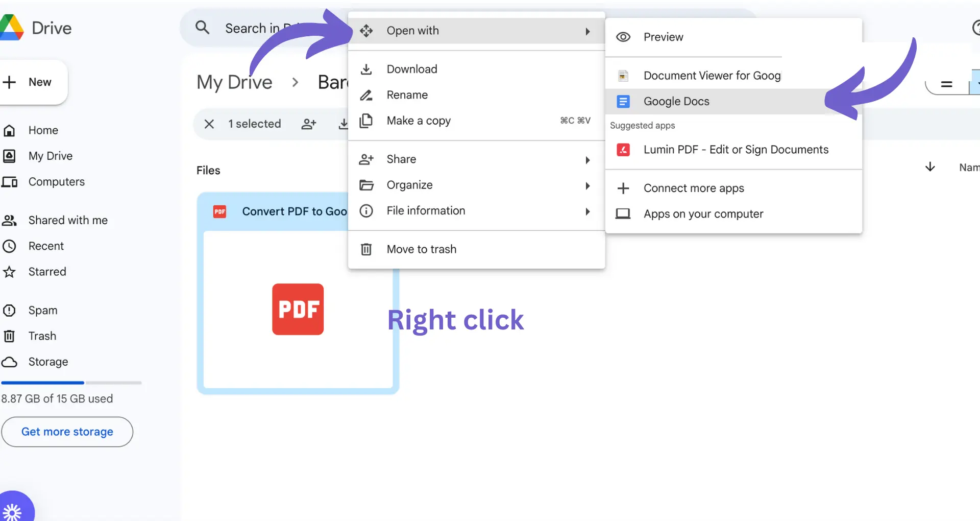The image size is (980, 521).
Task: Select Download from the context menu
Action: pyautogui.click(x=476, y=69)
